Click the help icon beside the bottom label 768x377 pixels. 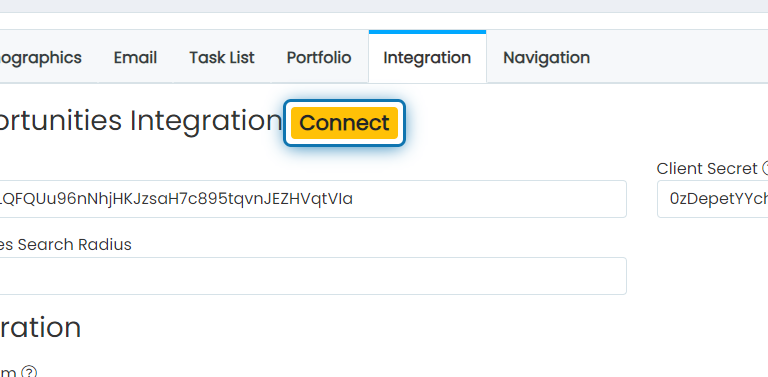click(x=29, y=372)
